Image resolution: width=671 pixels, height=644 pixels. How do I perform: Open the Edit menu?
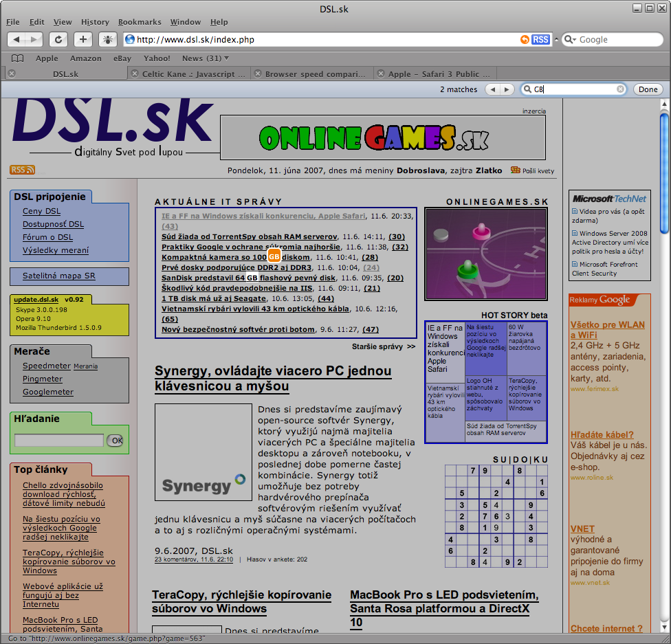click(x=37, y=22)
